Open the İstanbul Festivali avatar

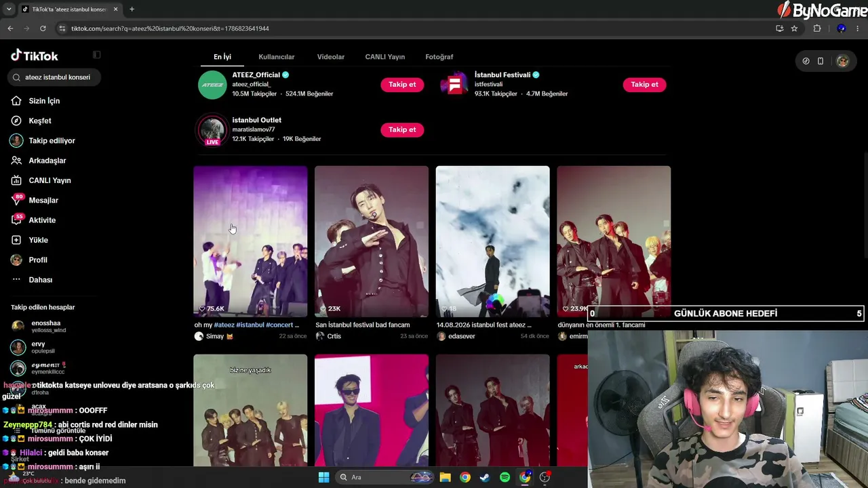(454, 85)
